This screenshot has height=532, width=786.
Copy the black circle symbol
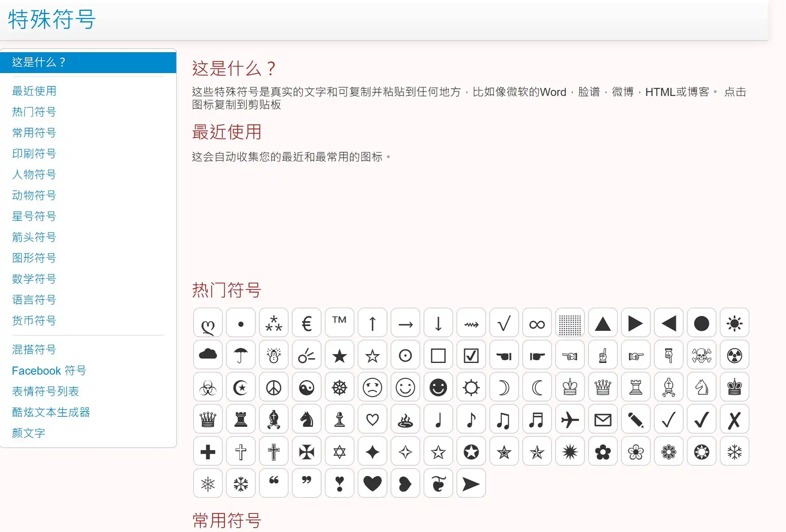pyautogui.click(x=702, y=323)
